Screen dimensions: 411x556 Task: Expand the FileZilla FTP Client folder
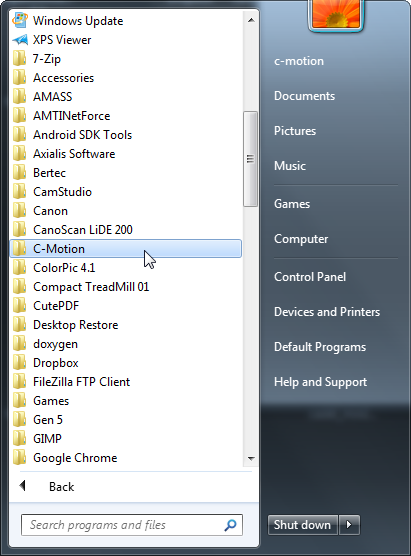[x=126, y=382]
